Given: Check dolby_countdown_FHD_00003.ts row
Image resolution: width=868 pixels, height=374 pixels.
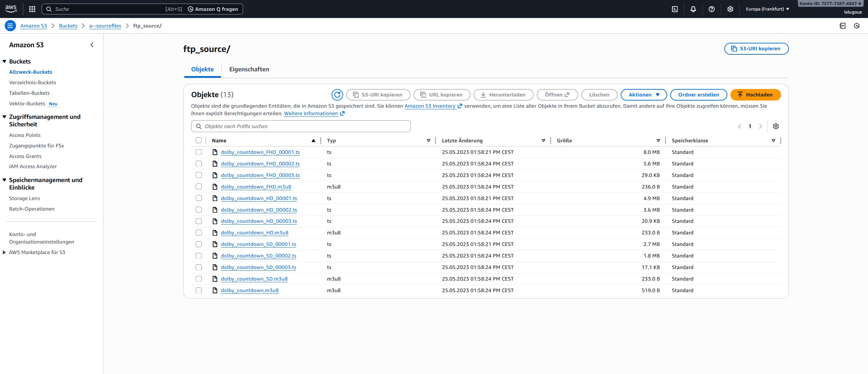Looking at the screenshot, I should (x=199, y=175).
